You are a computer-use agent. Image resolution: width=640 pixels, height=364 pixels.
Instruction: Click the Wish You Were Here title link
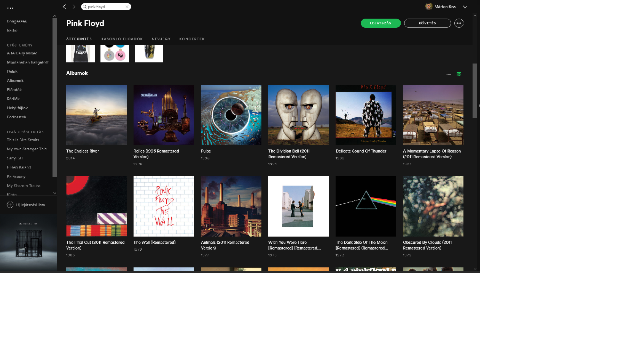295,245
